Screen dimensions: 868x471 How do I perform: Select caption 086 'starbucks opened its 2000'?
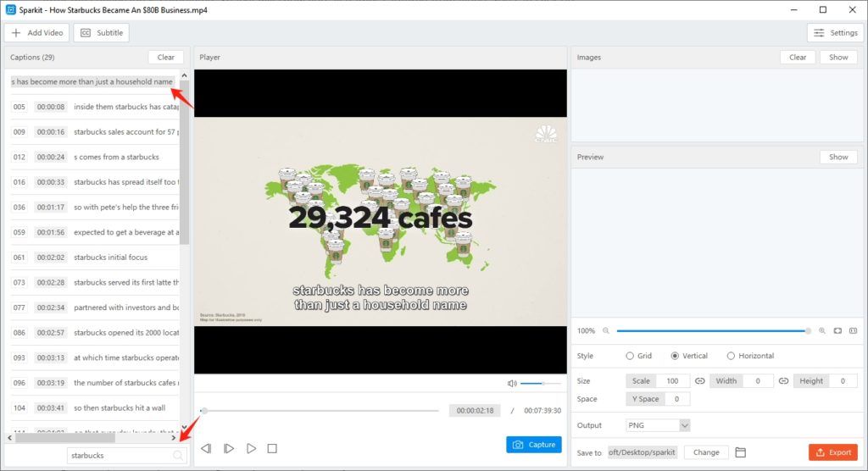95,333
